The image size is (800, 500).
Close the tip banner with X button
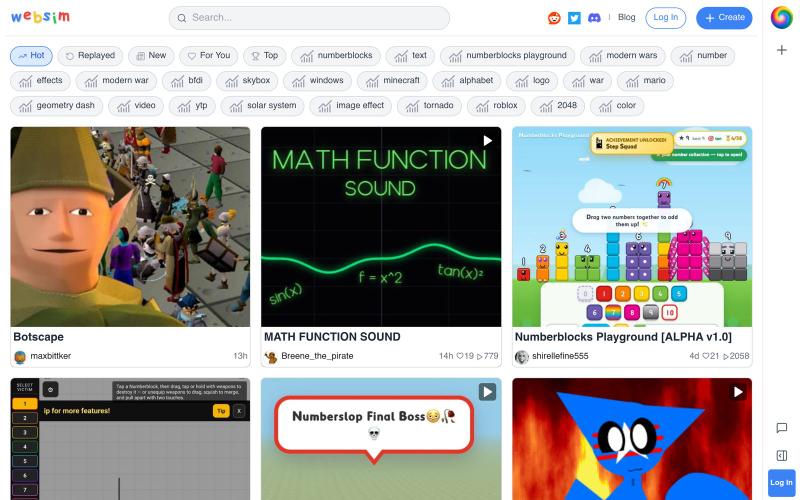point(239,411)
